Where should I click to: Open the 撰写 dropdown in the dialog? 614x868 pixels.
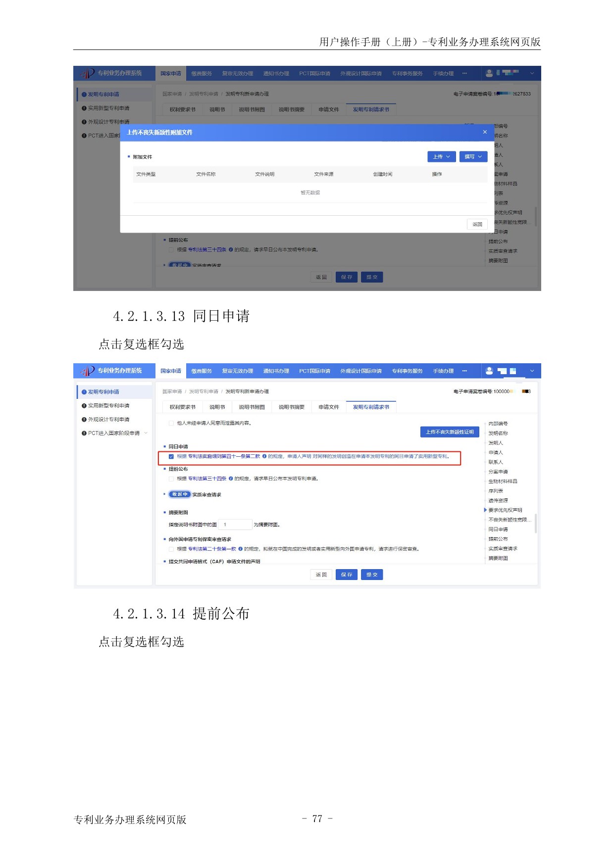pos(473,157)
